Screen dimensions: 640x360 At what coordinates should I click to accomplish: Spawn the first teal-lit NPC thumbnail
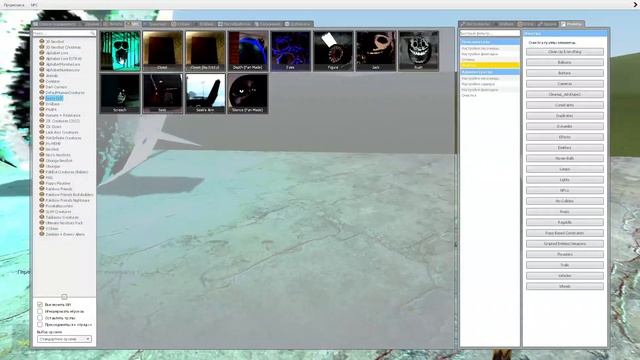point(120,51)
